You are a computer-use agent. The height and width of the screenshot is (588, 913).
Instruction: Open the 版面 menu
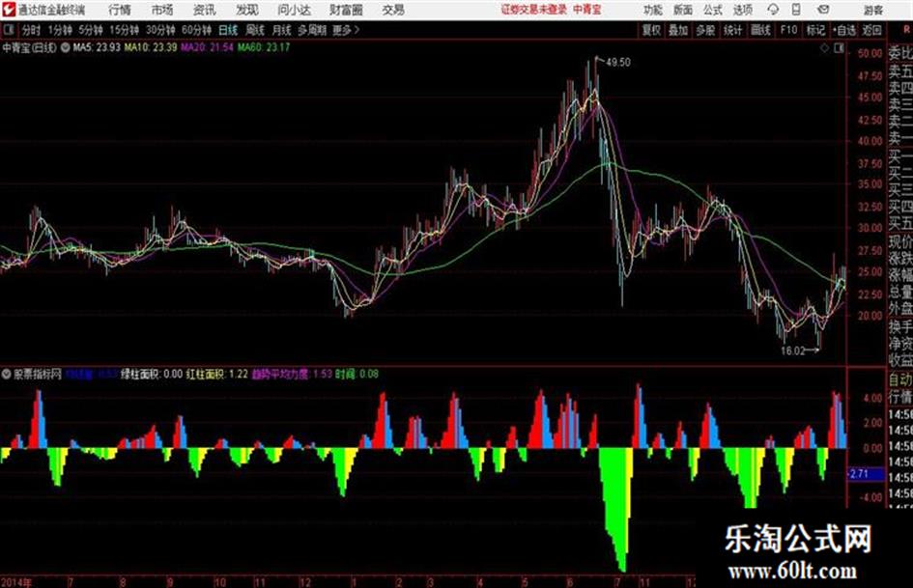coord(683,10)
